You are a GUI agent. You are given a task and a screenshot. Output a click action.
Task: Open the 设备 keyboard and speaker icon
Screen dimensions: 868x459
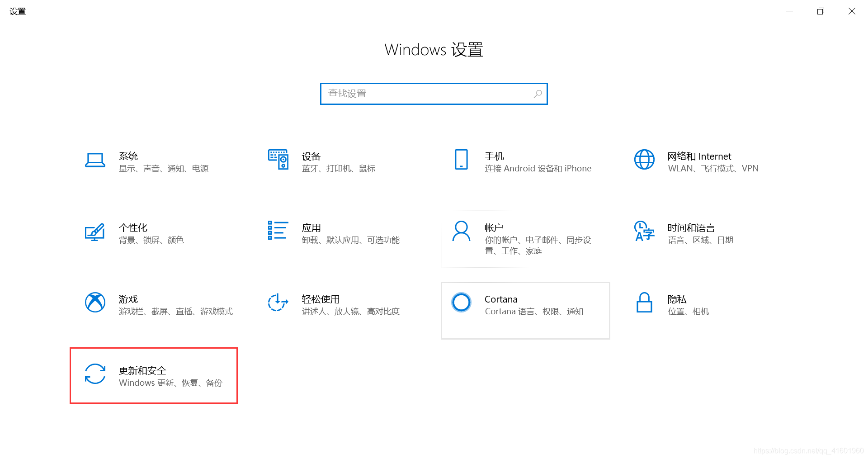[x=278, y=159]
